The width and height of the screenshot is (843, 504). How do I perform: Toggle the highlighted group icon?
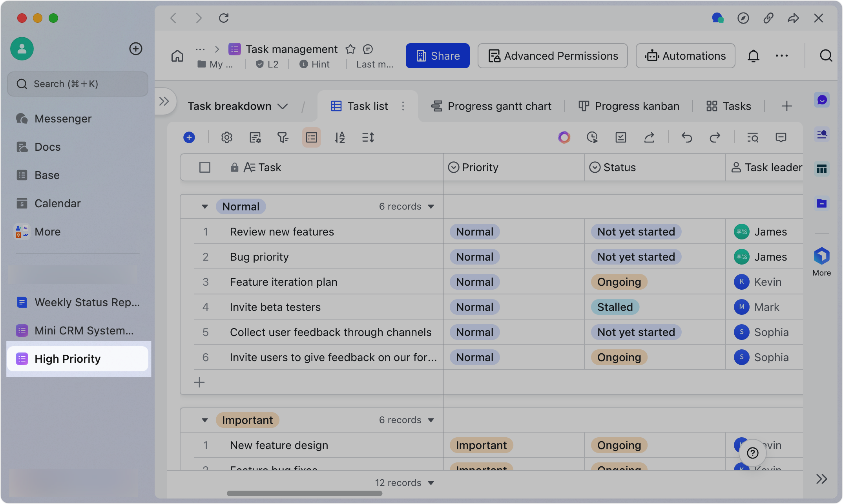click(x=312, y=137)
